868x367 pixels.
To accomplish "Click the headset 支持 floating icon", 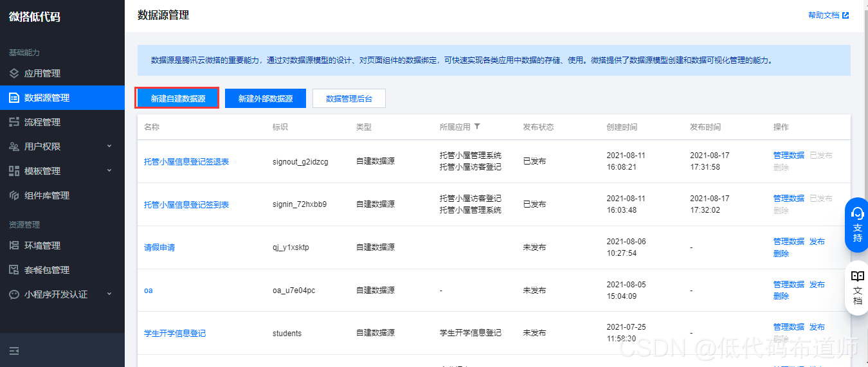I will pos(857,213).
